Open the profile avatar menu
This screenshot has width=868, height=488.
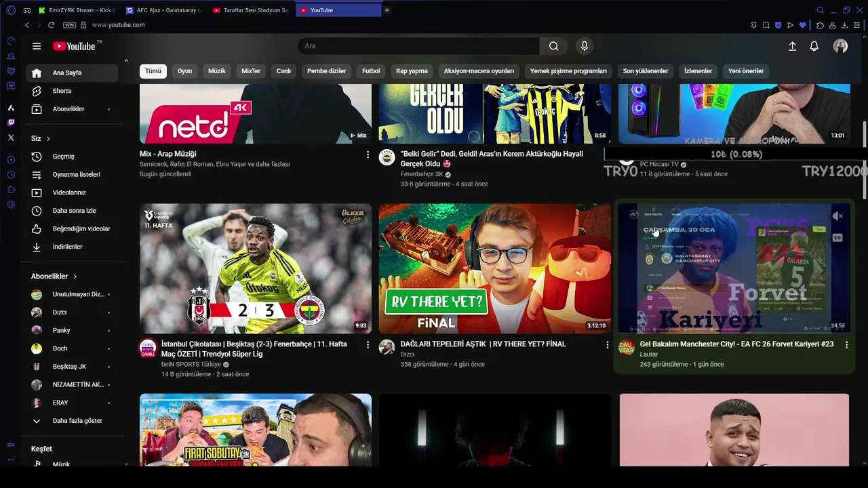tap(840, 46)
